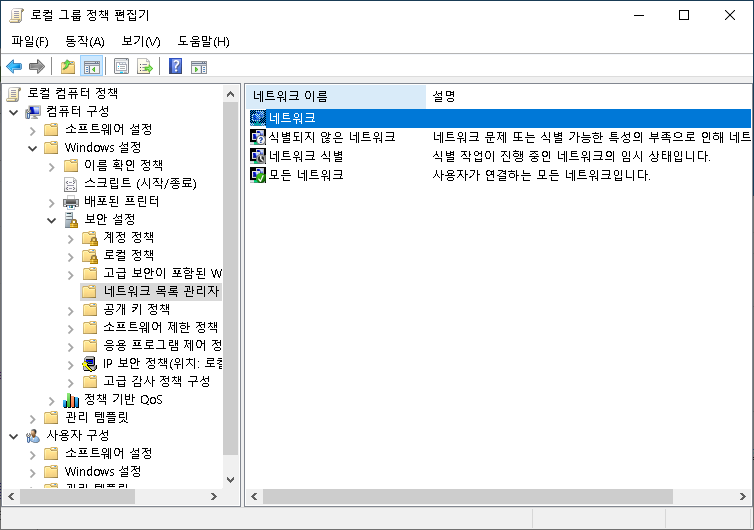Go up one level with folder icon
The height and width of the screenshot is (530, 754).
[x=68, y=66]
